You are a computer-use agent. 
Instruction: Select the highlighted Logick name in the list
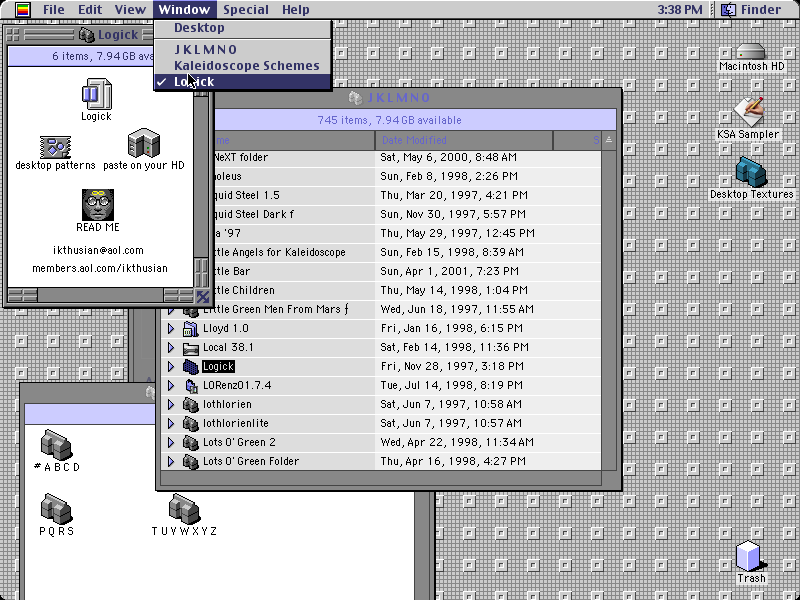click(218, 367)
